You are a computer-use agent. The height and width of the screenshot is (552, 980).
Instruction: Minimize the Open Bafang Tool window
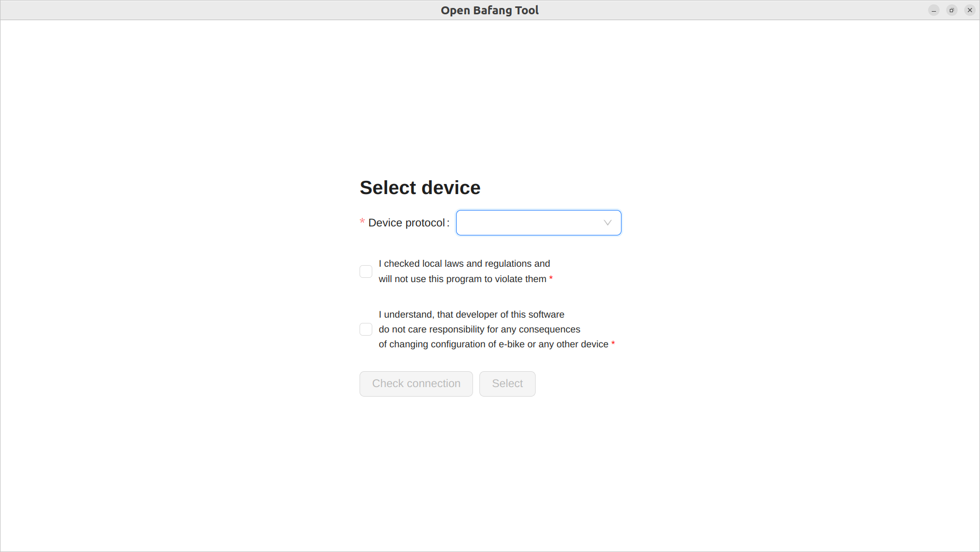(934, 10)
